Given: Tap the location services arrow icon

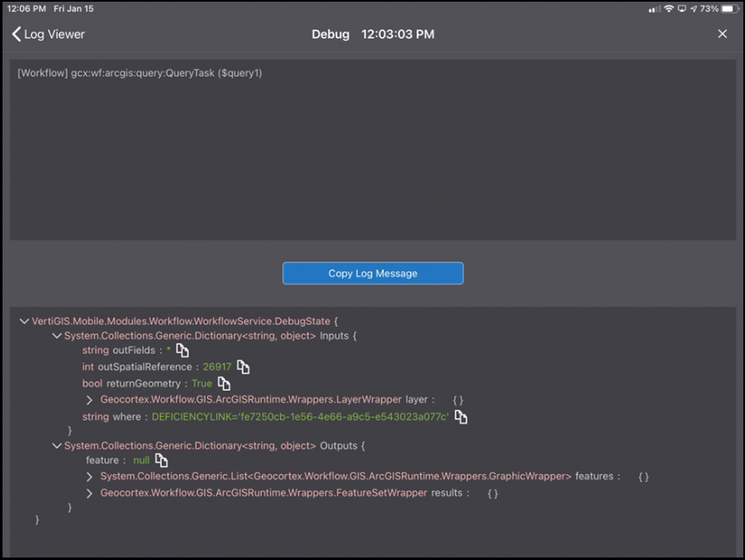Looking at the screenshot, I should [694, 8].
